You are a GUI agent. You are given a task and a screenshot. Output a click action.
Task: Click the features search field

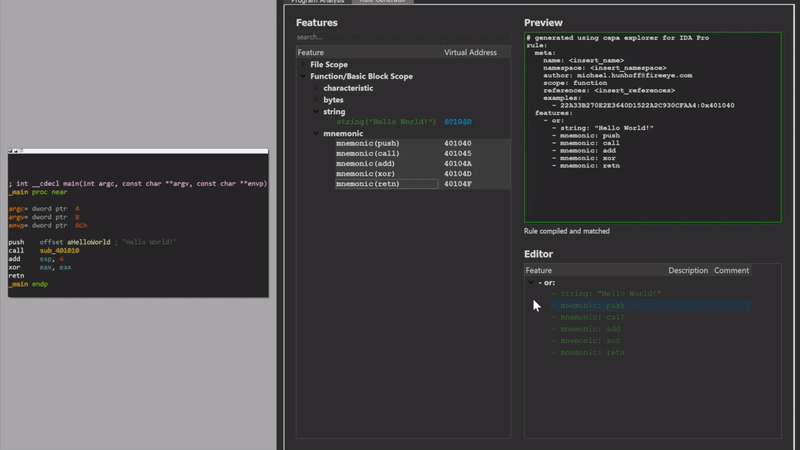(x=403, y=37)
